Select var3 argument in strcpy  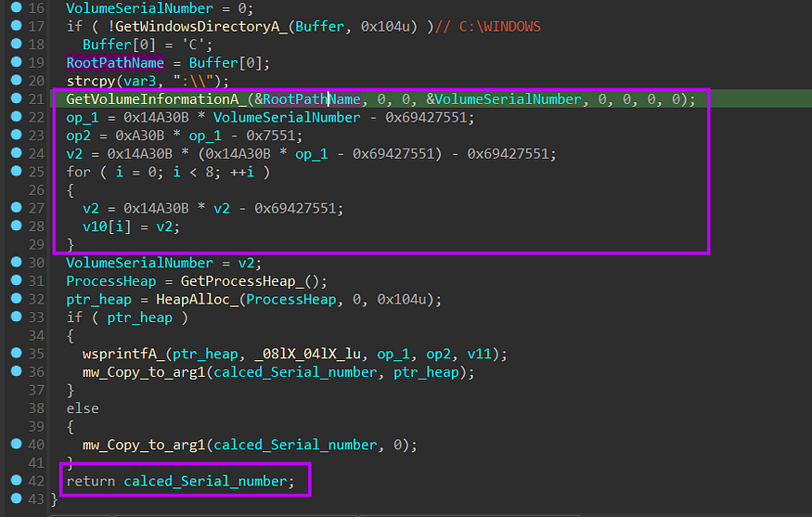pyautogui.click(x=140, y=81)
